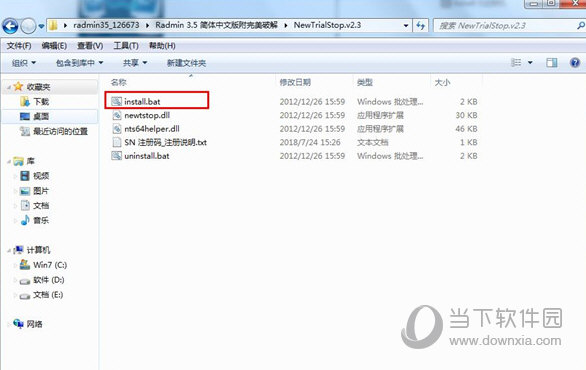
Task: Open address bar history dropdown
Action: click(x=406, y=26)
